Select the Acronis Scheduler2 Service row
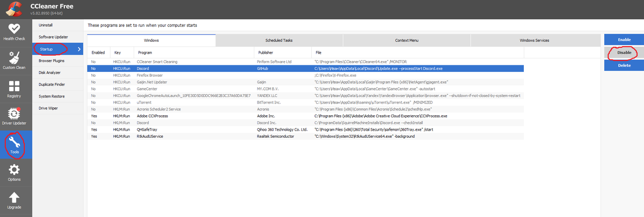Screen dimensions: 644x217 305,109
